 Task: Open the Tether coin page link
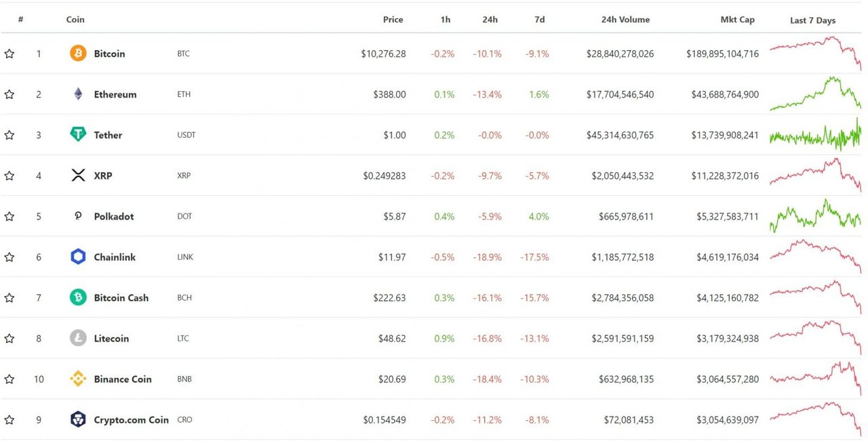(x=108, y=135)
